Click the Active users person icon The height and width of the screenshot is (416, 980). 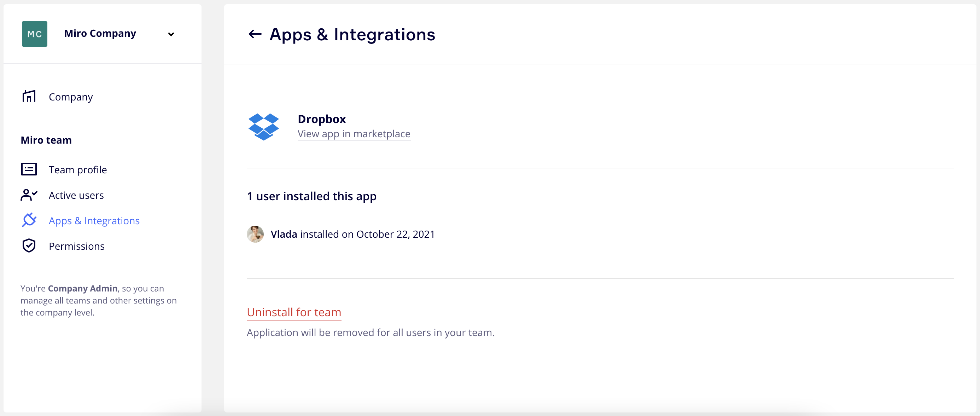pyautogui.click(x=29, y=195)
